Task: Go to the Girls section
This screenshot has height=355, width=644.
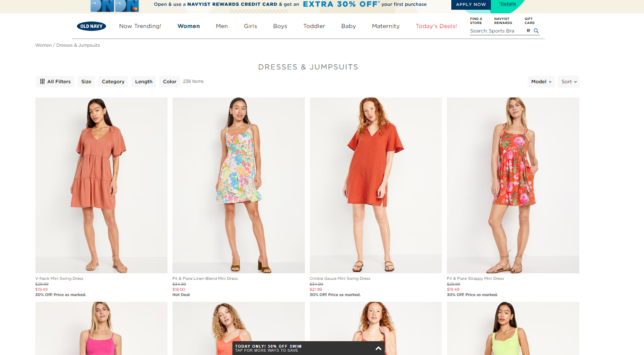Action: click(250, 26)
